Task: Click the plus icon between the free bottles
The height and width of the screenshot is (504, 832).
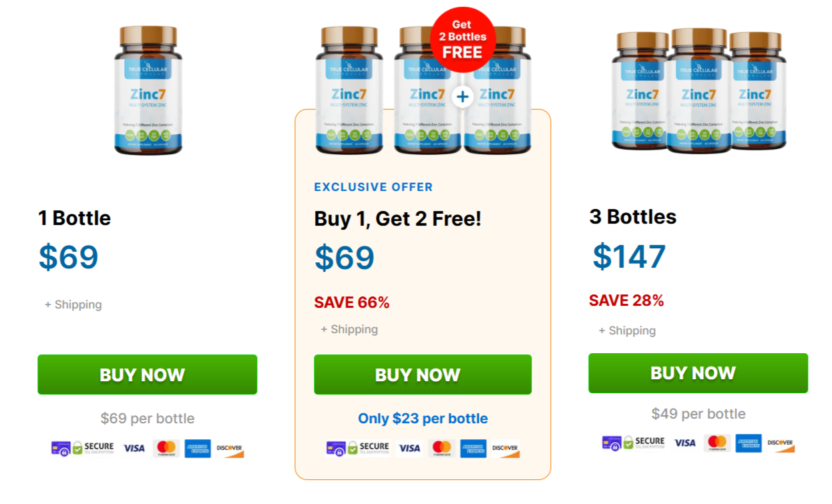Action: click(462, 97)
